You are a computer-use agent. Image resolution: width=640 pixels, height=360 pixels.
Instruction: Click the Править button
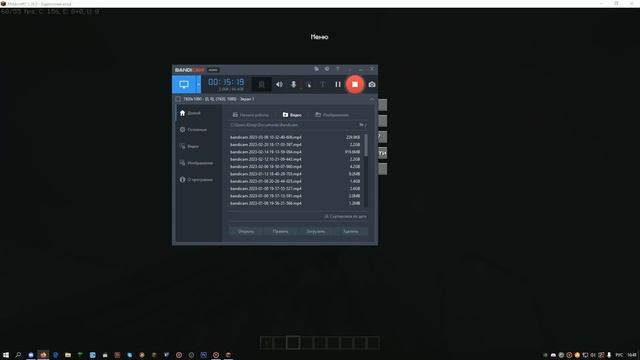280,231
